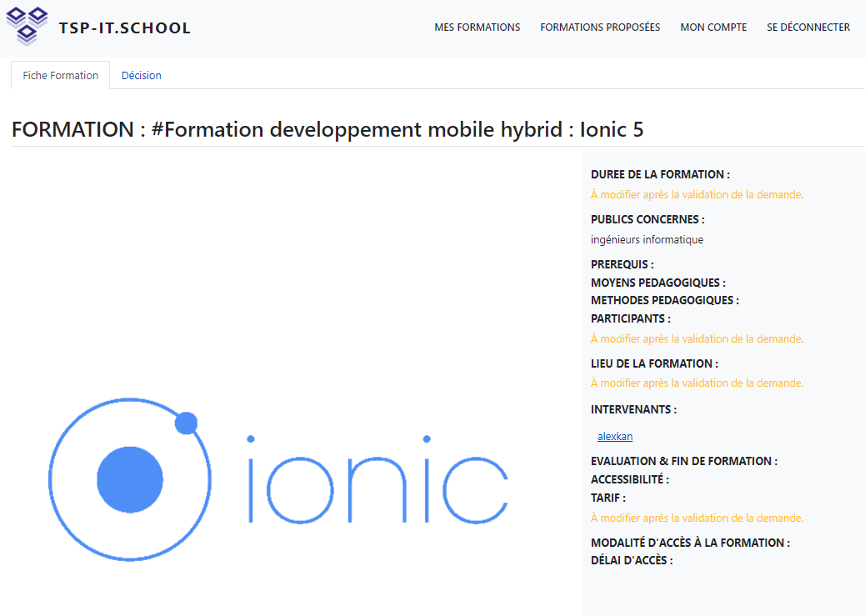Click the 'ingénieurs informatique' text
Image resolution: width=865 pixels, height=616 pixels.
coord(647,239)
